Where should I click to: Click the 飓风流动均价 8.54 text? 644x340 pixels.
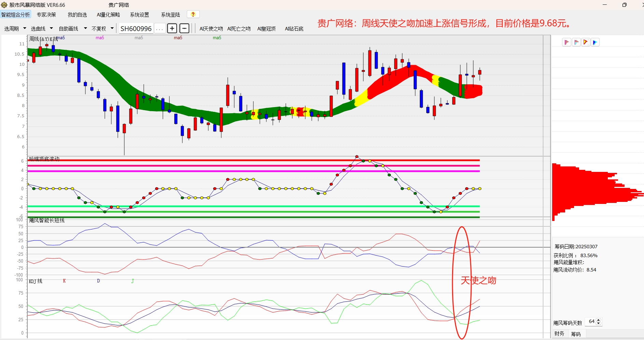pyautogui.click(x=575, y=270)
